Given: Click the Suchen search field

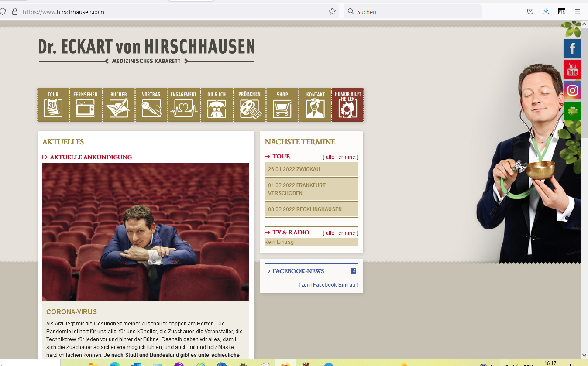Looking at the screenshot, I should [x=413, y=12].
